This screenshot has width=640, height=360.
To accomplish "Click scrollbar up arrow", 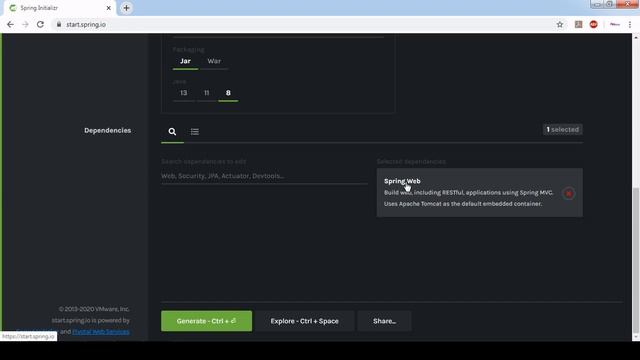I will (636, 37).
